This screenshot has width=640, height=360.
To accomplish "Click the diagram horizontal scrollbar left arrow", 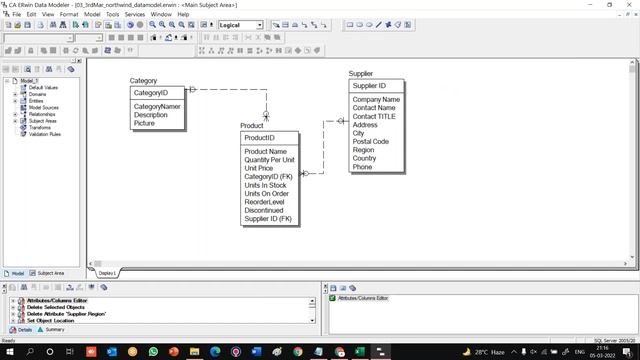I will [x=91, y=264].
